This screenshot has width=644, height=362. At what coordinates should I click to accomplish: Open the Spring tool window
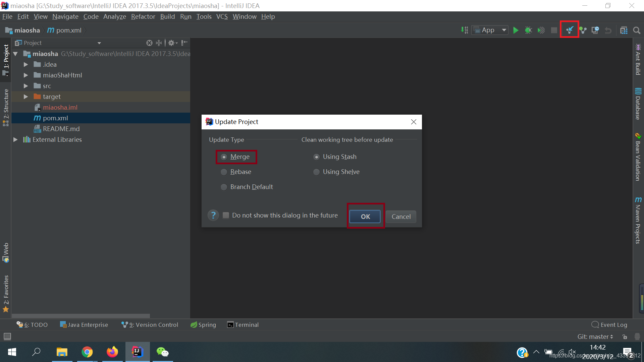click(x=203, y=324)
